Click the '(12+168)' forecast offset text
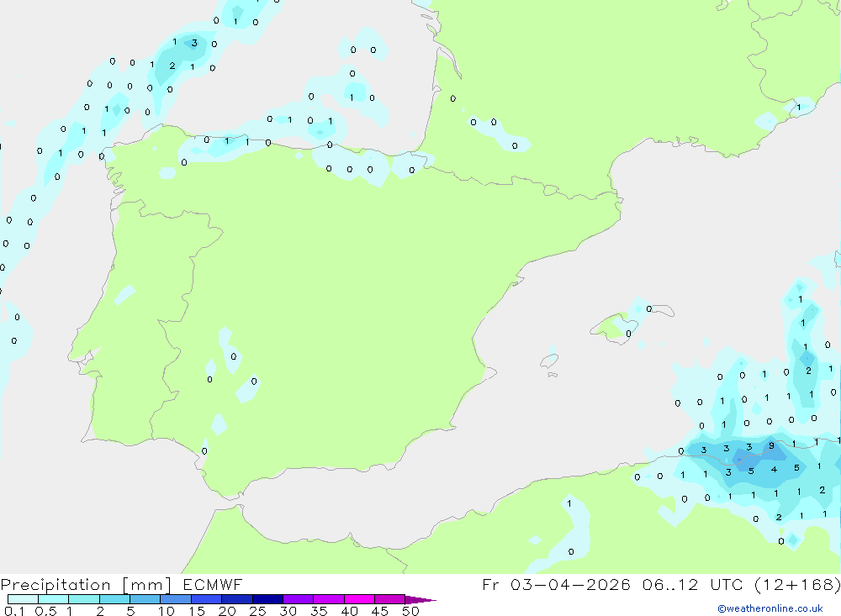Viewport: 841px width, 616px height. (x=797, y=584)
